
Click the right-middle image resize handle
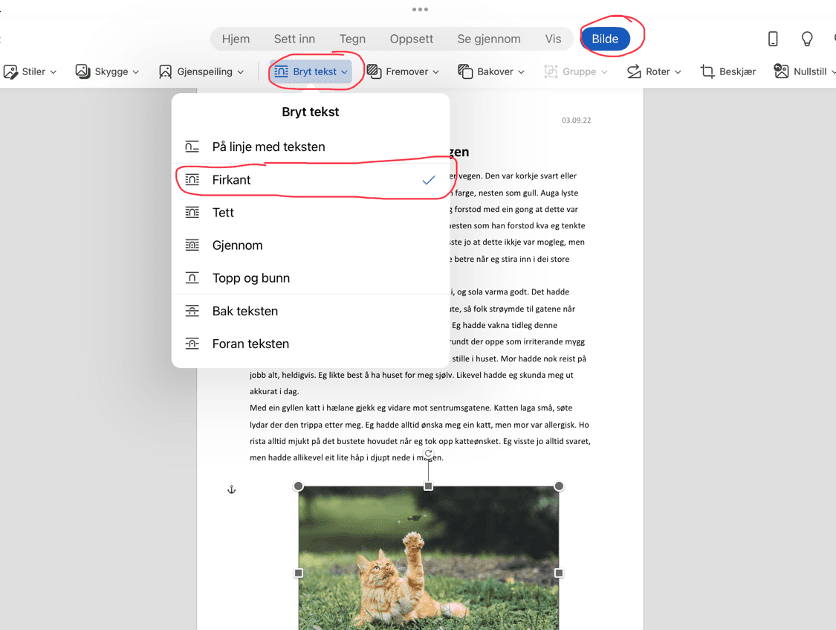click(x=559, y=573)
